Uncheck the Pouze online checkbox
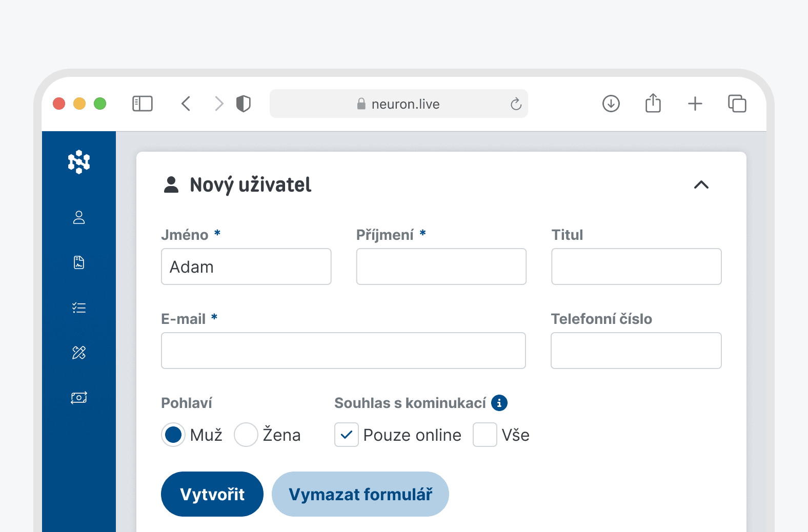Image resolution: width=808 pixels, height=532 pixels. [347, 435]
